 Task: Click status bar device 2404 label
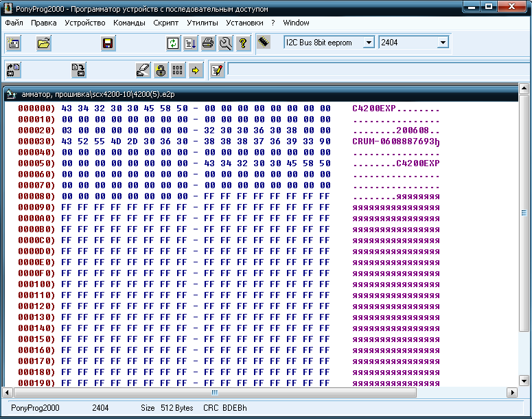pos(100,408)
